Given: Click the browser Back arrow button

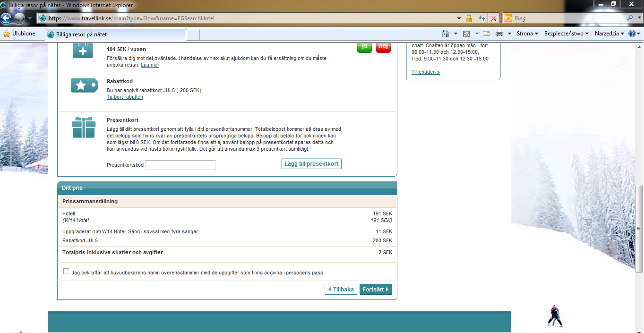Looking at the screenshot, I should [6, 18].
